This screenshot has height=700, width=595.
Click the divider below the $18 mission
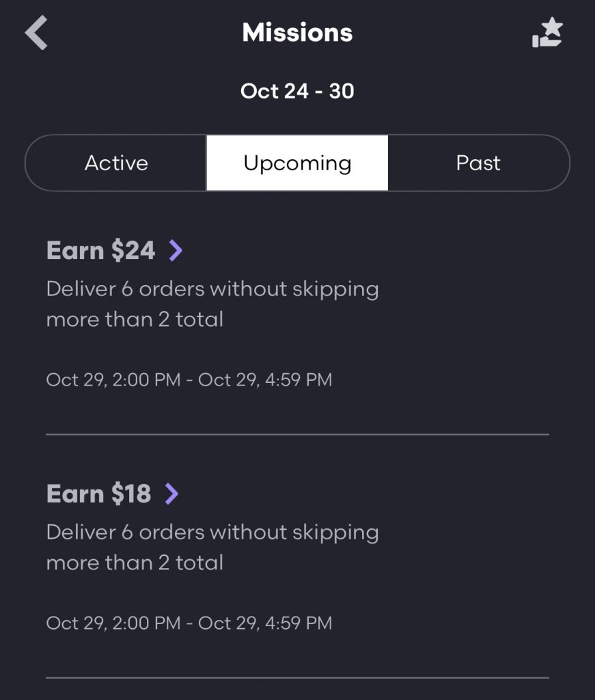click(x=297, y=677)
